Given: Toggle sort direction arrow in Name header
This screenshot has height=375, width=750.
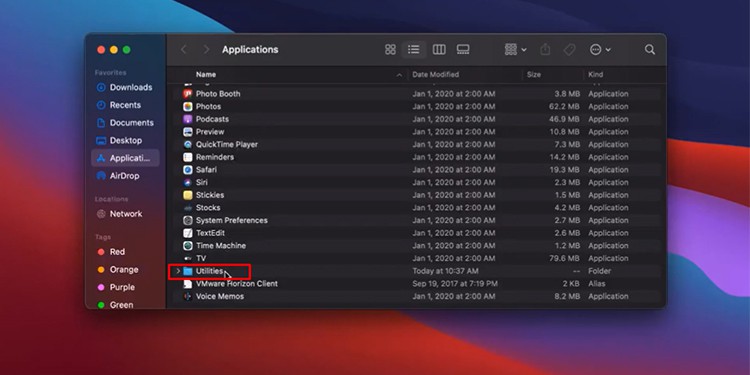Looking at the screenshot, I should point(399,75).
